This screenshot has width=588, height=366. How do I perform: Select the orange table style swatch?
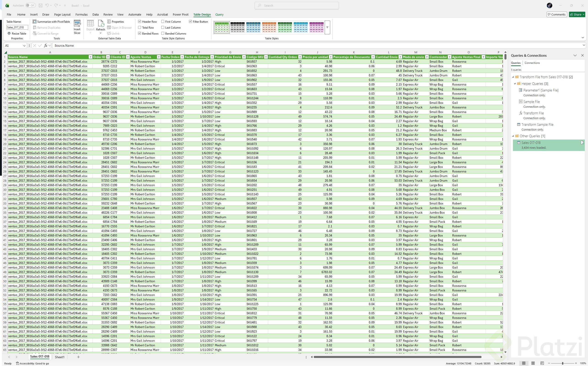[269, 27]
